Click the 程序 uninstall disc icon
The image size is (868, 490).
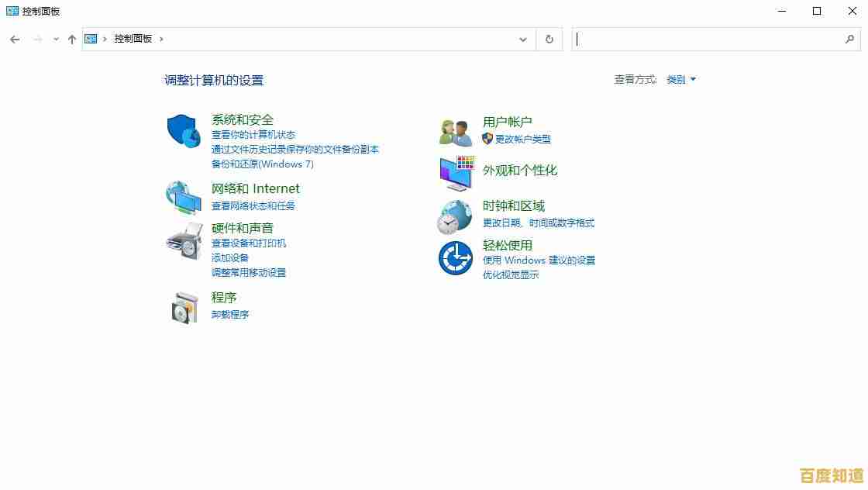pyautogui.click(x=183, y=305)
